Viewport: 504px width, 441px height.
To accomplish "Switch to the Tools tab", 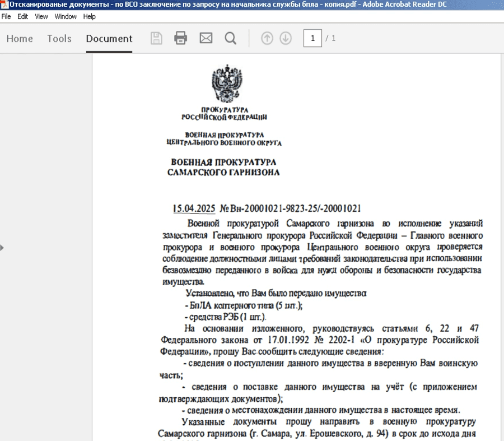I will pos(59,39).
